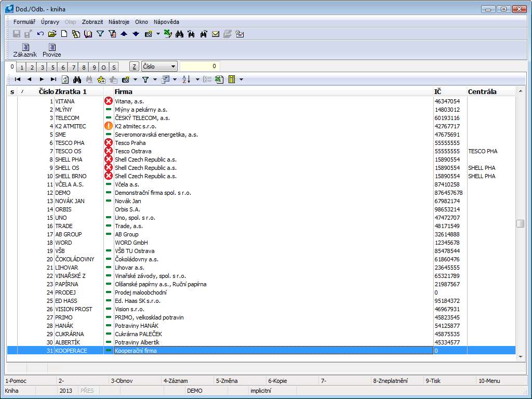532x399 pixels.
Task: Click the red X status icon for VITANA
Action: click(109, 101)
